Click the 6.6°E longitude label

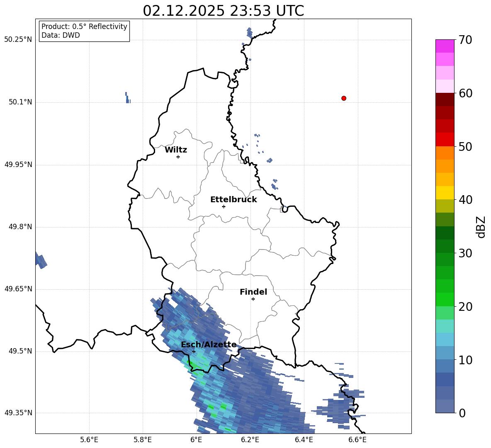357,440
